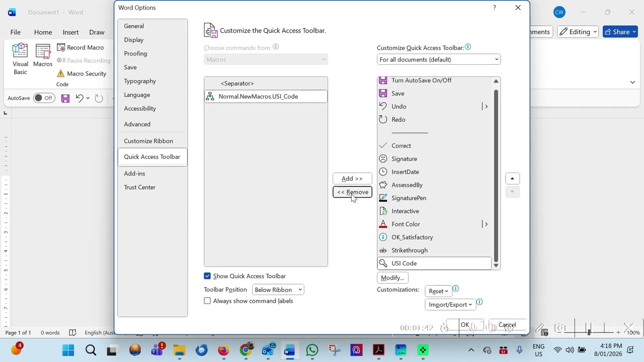
Task: Select Signature command in list
Action: pos(434,159)
